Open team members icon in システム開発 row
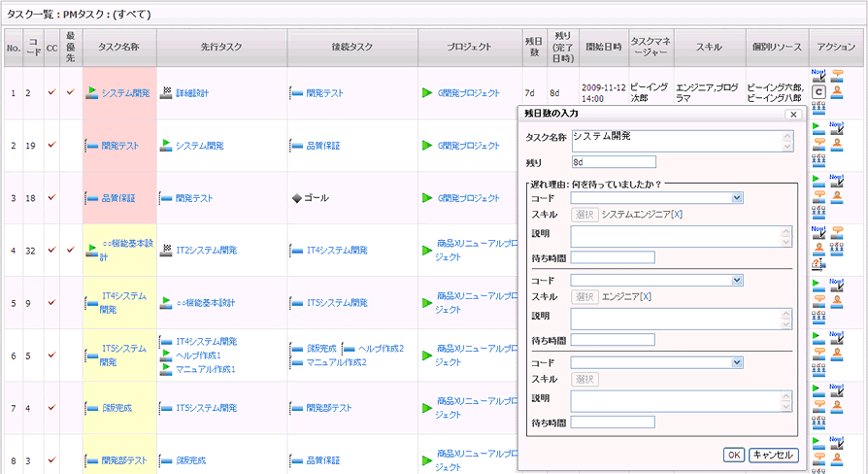Viewport: 868px width, 474px height. tap(818, 107)
